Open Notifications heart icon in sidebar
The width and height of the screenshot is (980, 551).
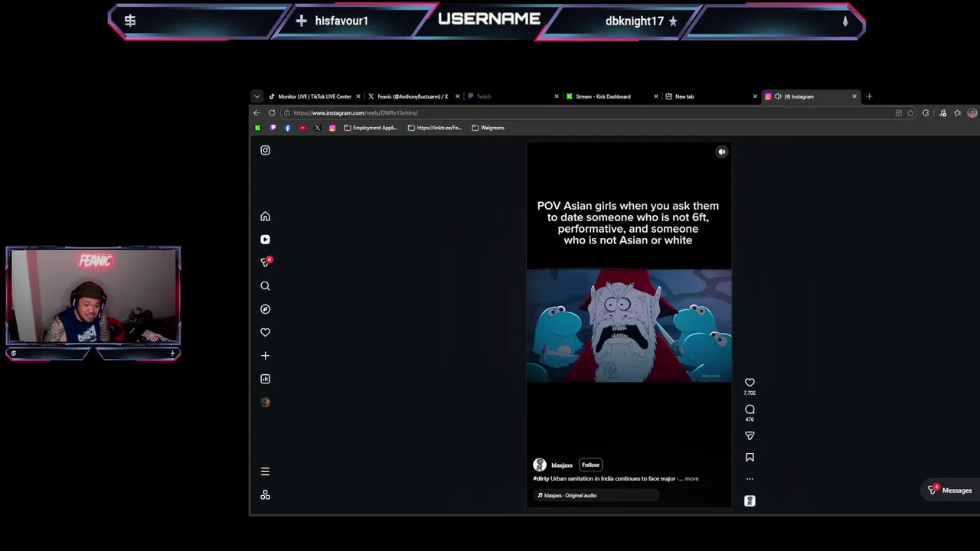265,332
